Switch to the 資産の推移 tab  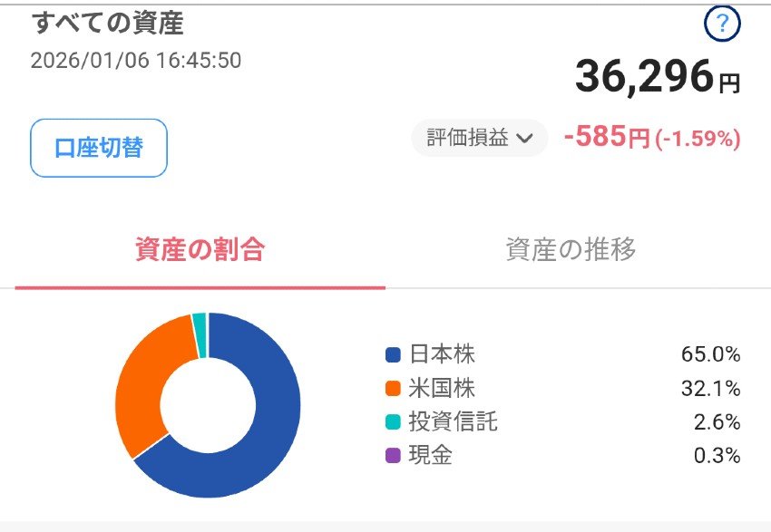click(571, 250)
